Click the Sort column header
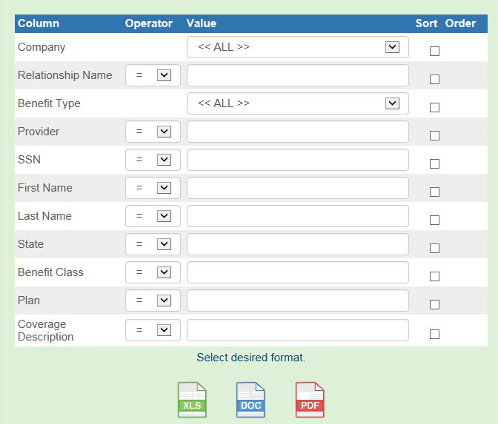Viewport: 498px width, 424px height. pyautogui.click(x=426, y=23)
